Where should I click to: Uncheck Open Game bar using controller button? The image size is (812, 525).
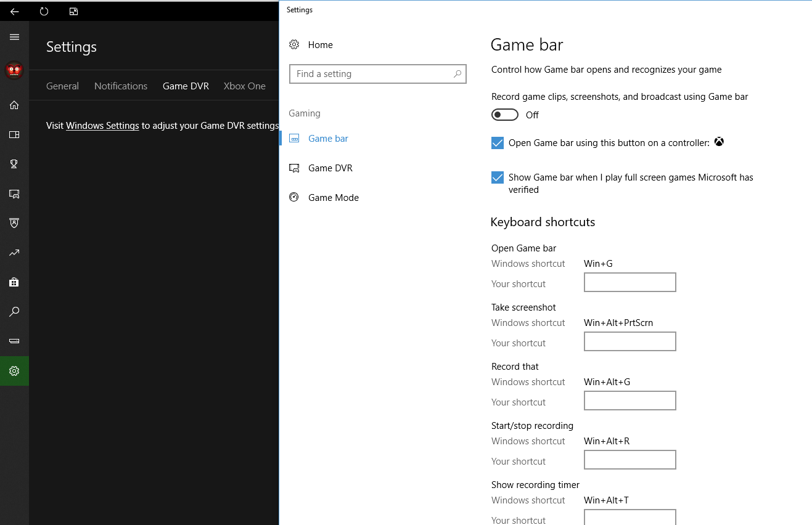(498, 143)
